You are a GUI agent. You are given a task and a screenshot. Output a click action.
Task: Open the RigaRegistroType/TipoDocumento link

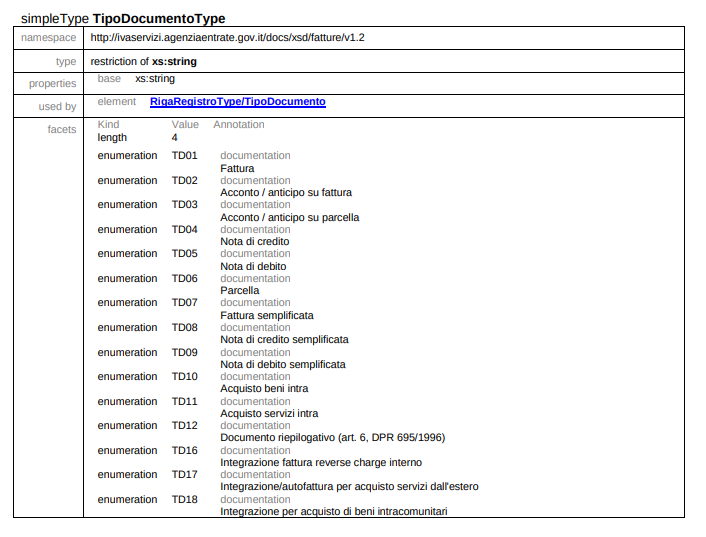click(x=237, y=102)
